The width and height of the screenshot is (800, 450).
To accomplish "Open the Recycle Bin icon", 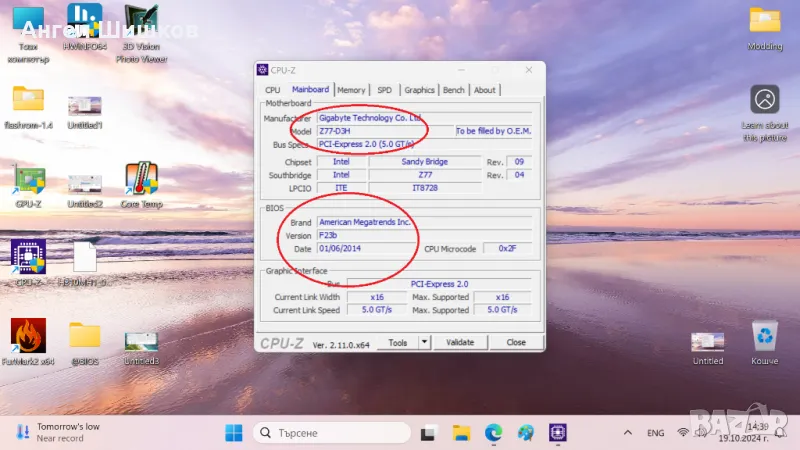I will coord(765,337).
